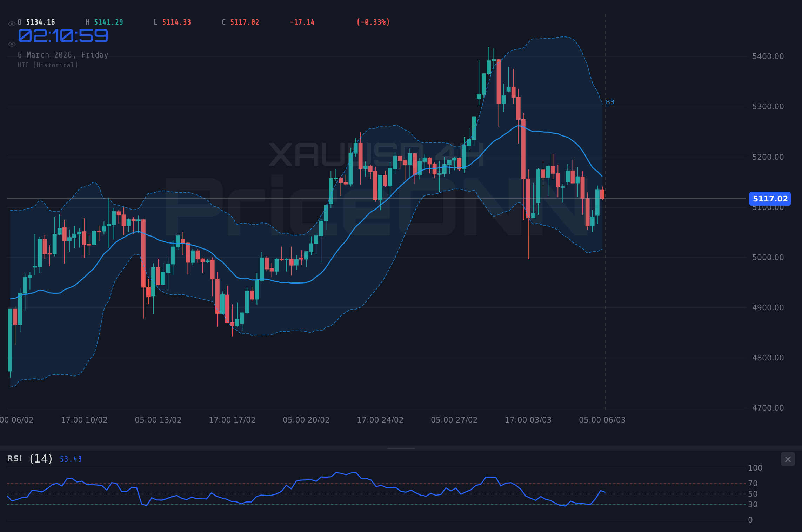Click the 05:00 06/03 time axis label
Image resolution: width=802 pixels, height=532 pixels.
602,420
